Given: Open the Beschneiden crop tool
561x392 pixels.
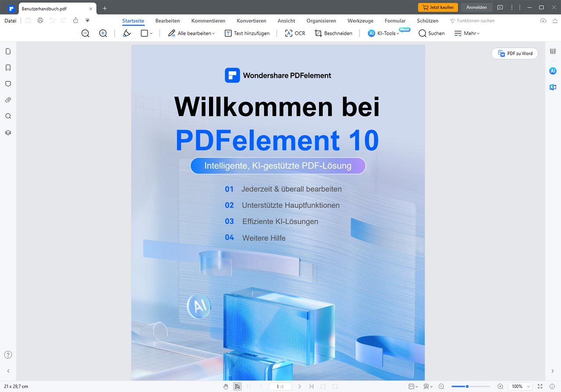Looking at the screenshot, I should point(334,33).
